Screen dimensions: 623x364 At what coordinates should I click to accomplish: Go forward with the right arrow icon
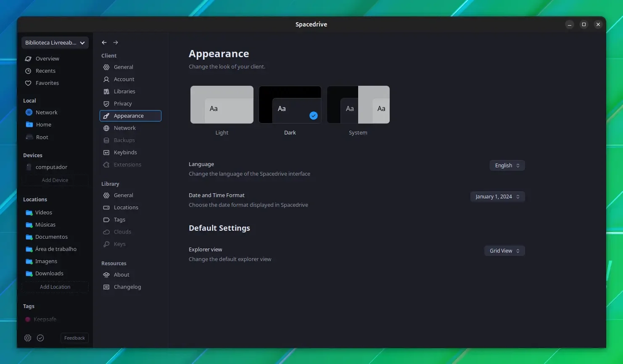116,42
